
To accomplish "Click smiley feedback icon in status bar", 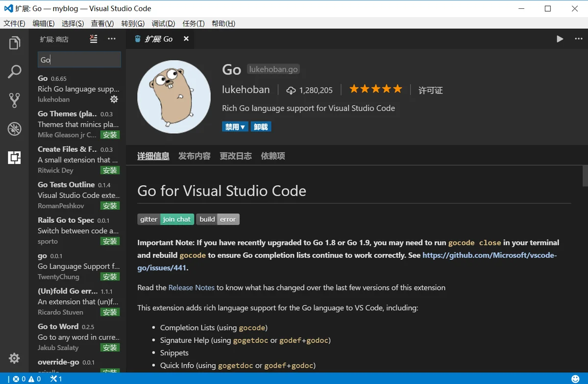I will (x=575, y=379).
